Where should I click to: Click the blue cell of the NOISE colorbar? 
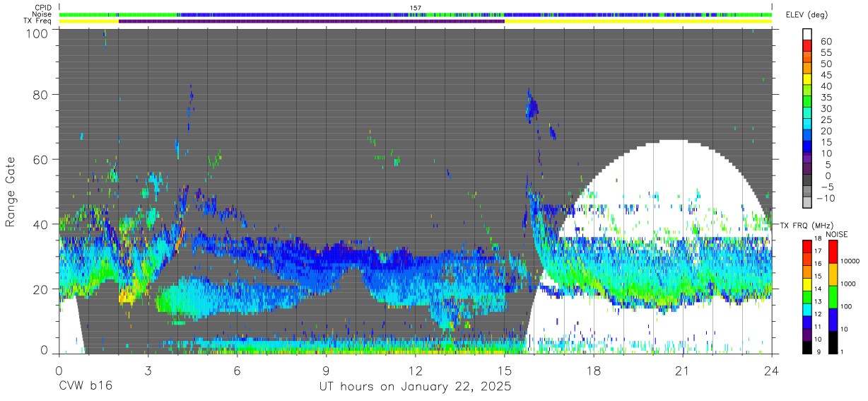point(832,319)
